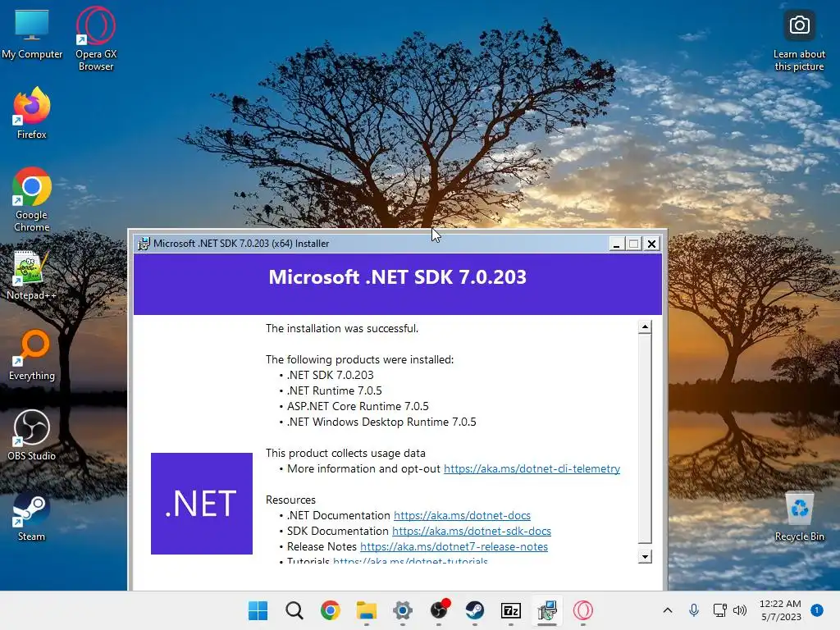Open the My Computer desktop icon

coord(32,34)
